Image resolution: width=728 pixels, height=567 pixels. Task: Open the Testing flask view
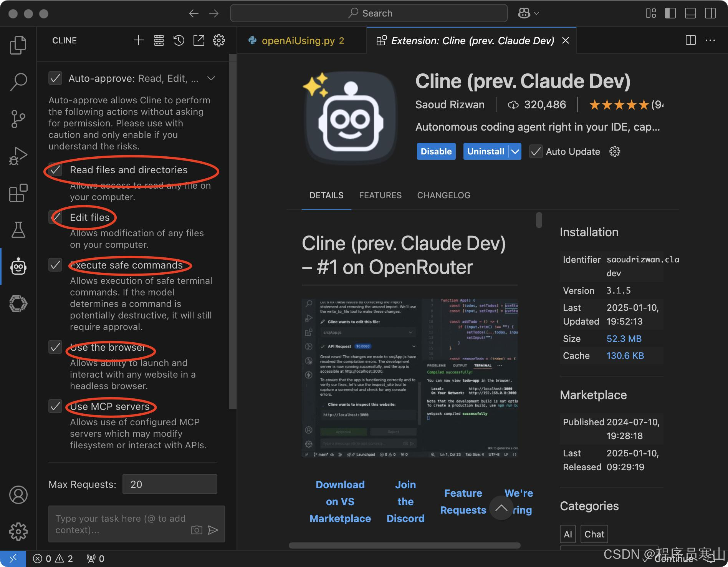tap(18, 229)
